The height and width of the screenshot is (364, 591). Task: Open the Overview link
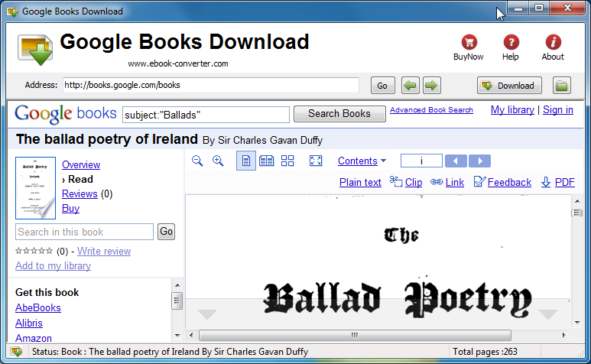[x=81, y=164]
